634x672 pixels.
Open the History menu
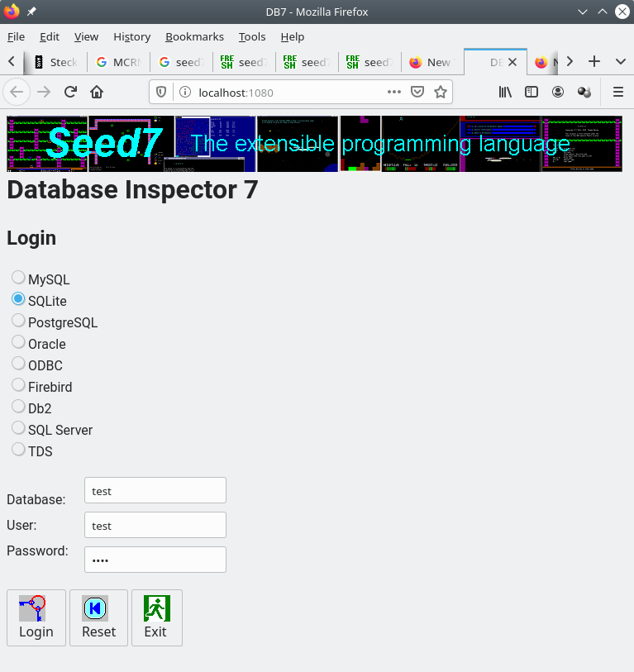pos(132,37)
